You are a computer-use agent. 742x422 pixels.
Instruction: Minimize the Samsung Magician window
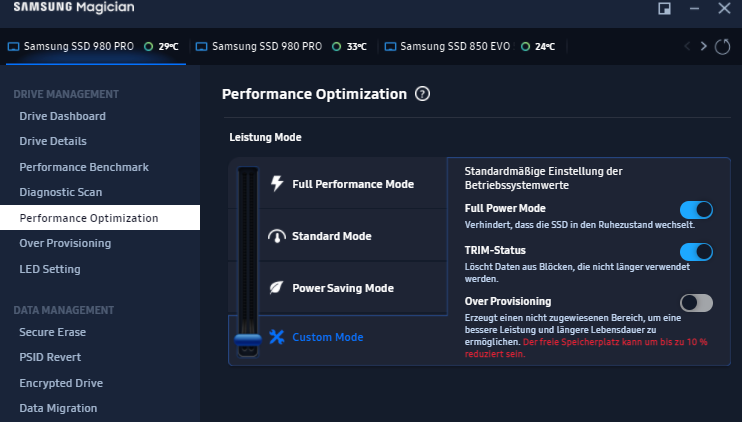click(694, 8)
